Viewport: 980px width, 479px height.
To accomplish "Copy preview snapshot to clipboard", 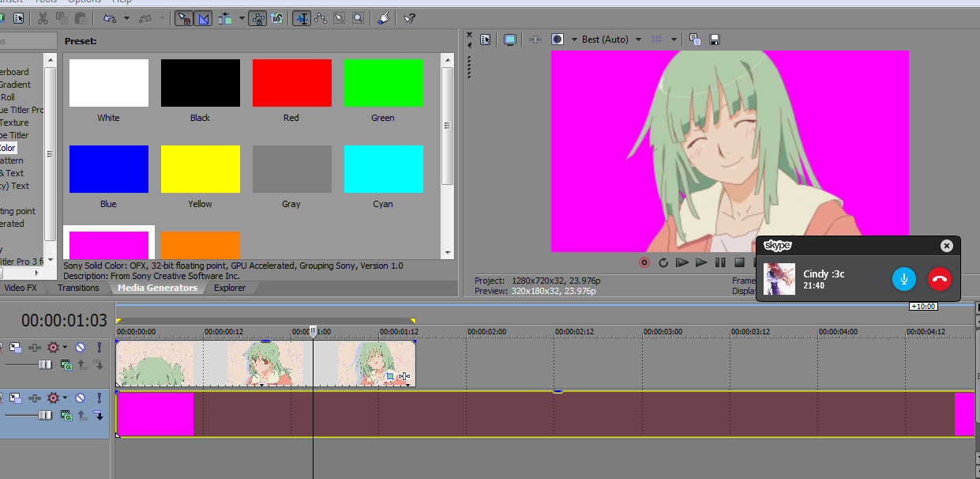I will pos(695,39).
